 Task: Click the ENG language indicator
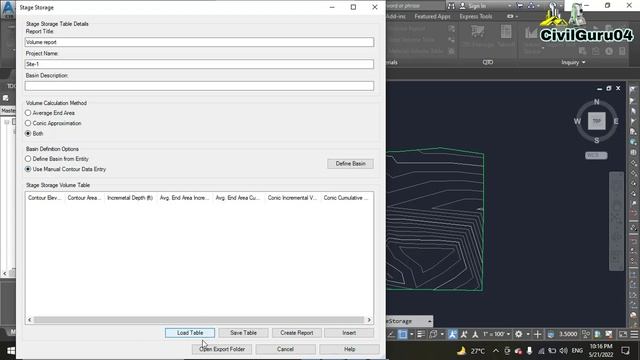(577, 351)
